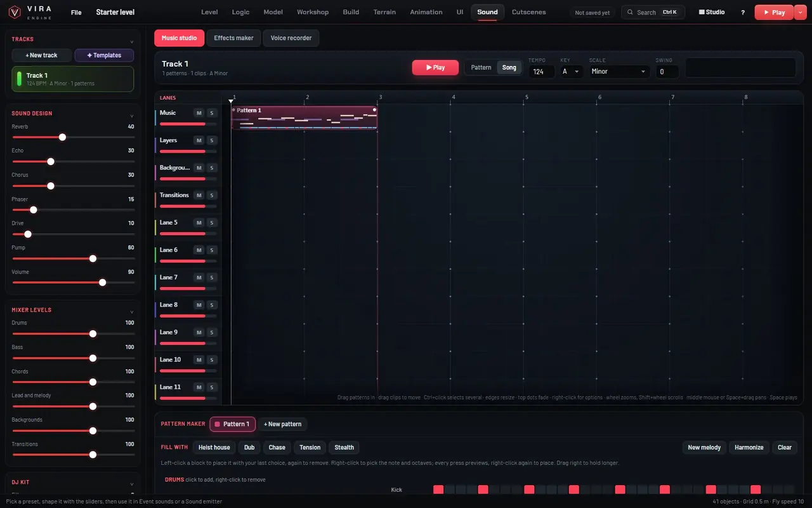Screen dimensions: 812x508
Task: Mute Lane 7
Action: pos(199,277)
